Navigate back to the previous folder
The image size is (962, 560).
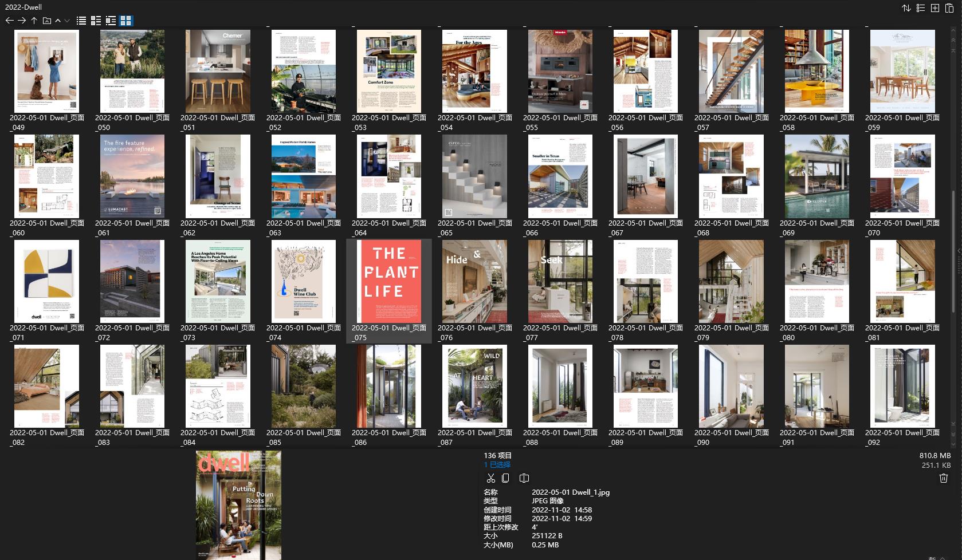coord(9,21)
